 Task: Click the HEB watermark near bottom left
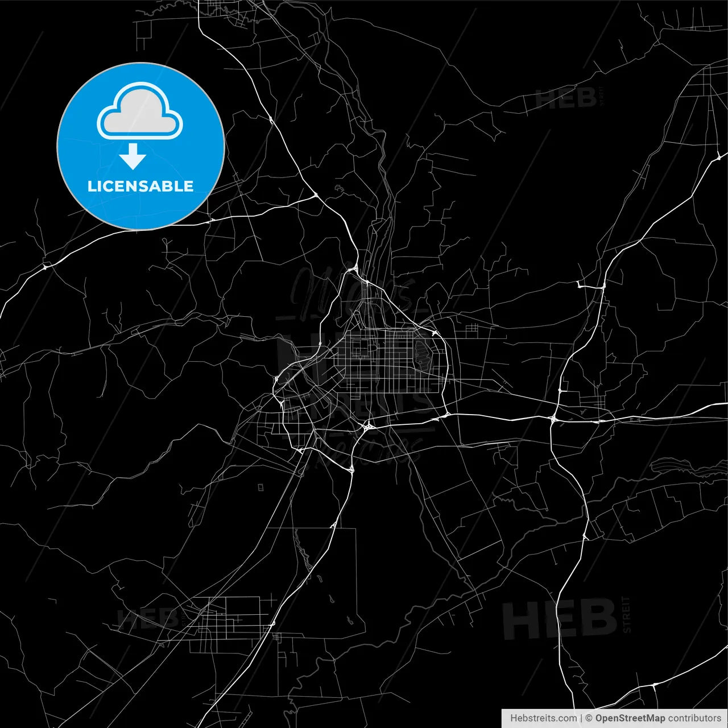click(149, 618)
